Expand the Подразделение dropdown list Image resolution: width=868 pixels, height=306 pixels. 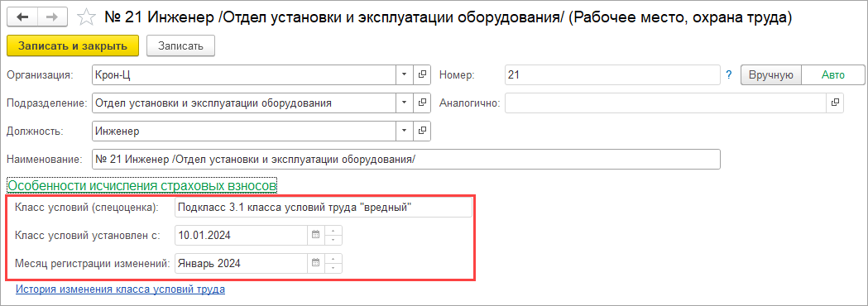[x=404, y=103]
